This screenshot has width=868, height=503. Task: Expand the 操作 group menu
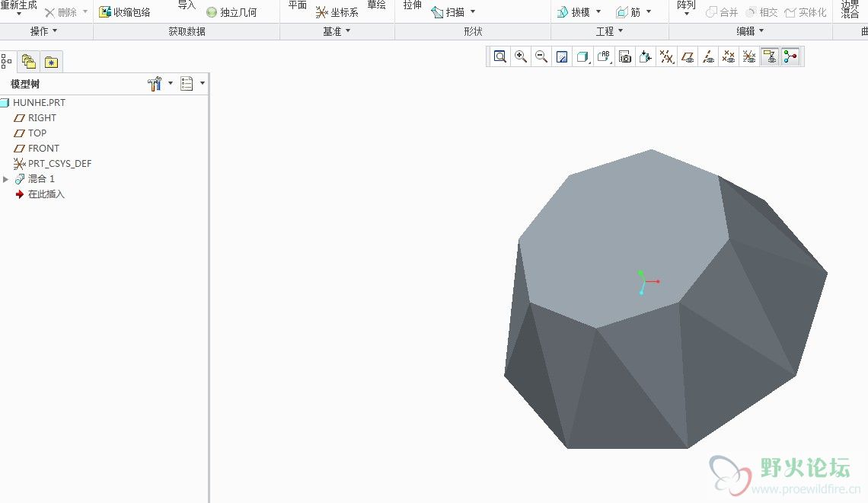coord(43,31)
